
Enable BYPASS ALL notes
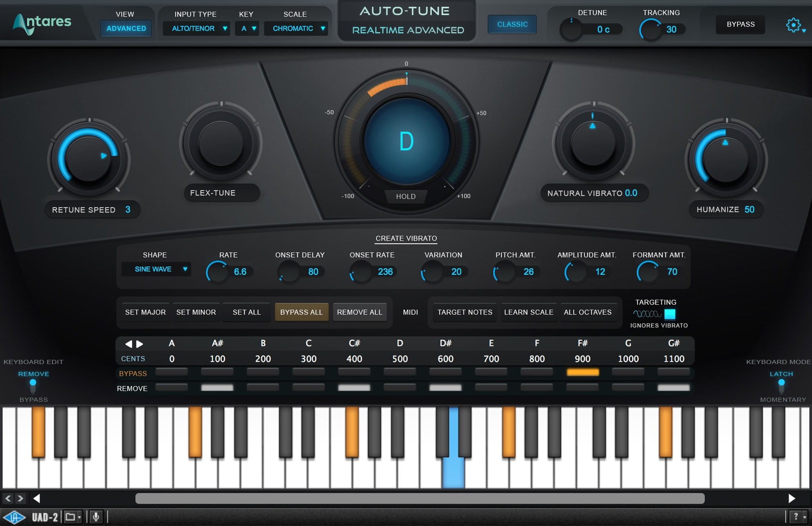click(301, 311)
